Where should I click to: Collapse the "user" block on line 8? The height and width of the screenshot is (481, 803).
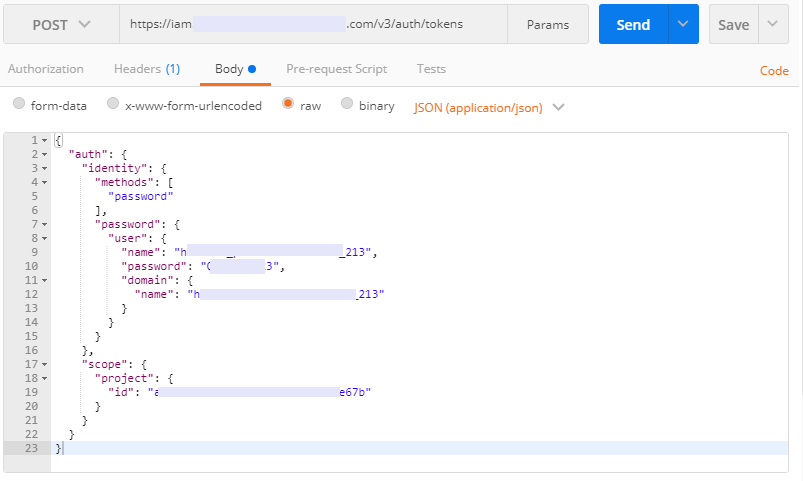(45, 238)
